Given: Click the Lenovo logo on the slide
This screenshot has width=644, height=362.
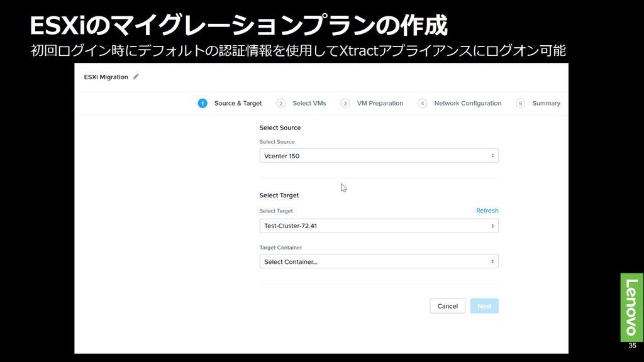Looking at the screenshot, I should click(631, 307).
